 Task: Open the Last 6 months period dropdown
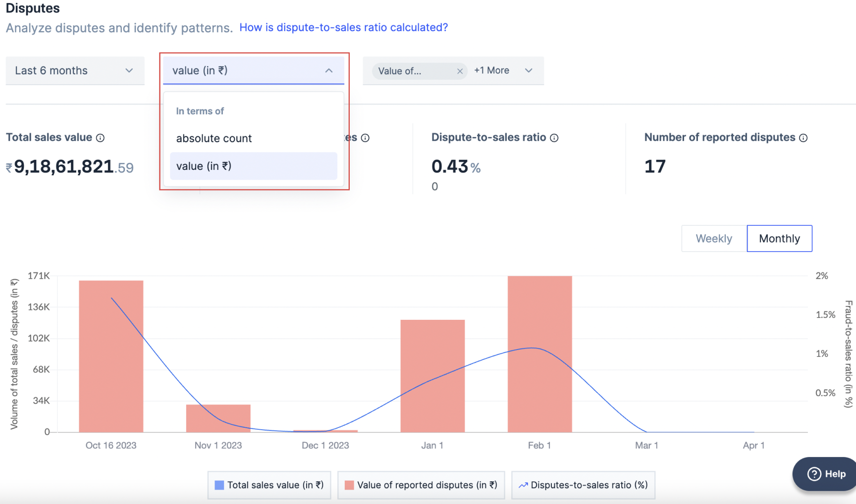click(75, 71)
